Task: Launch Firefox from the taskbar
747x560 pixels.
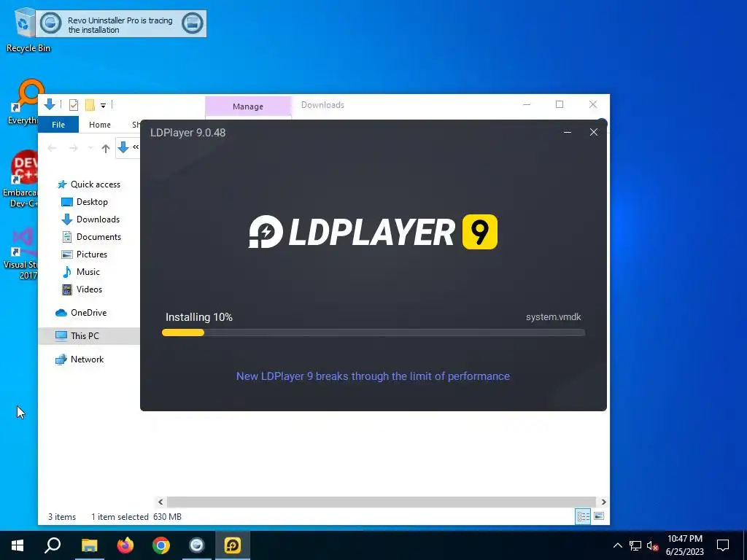Action: 125,545
